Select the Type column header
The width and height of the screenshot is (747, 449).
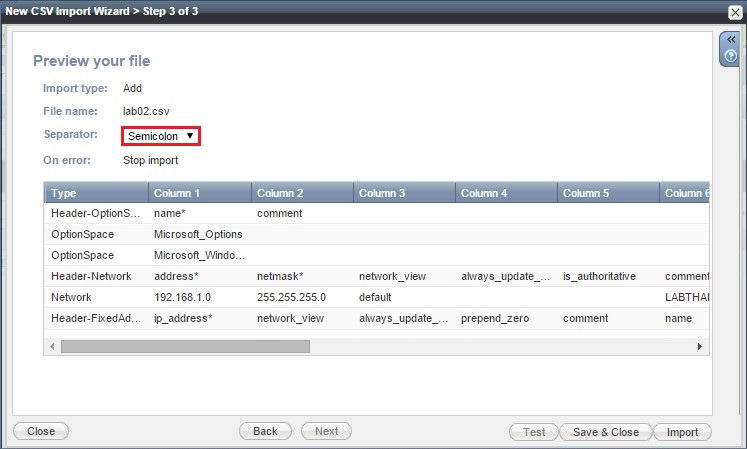coord(96,193)
